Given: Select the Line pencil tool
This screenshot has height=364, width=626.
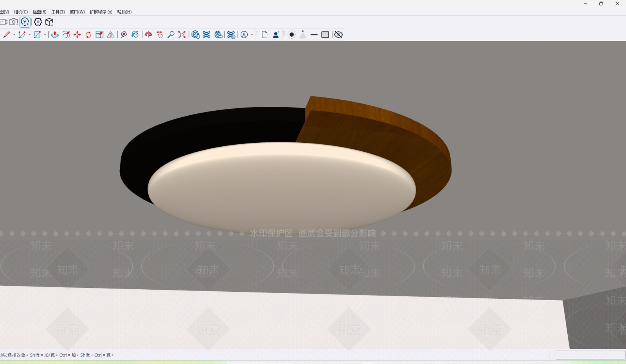Looking at the screenshot, I should [x=7, y=35].
